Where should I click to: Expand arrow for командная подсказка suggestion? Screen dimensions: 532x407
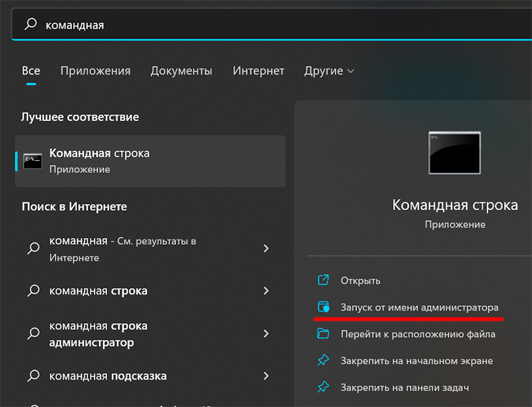pyautogui.click(x=266, y=376)
